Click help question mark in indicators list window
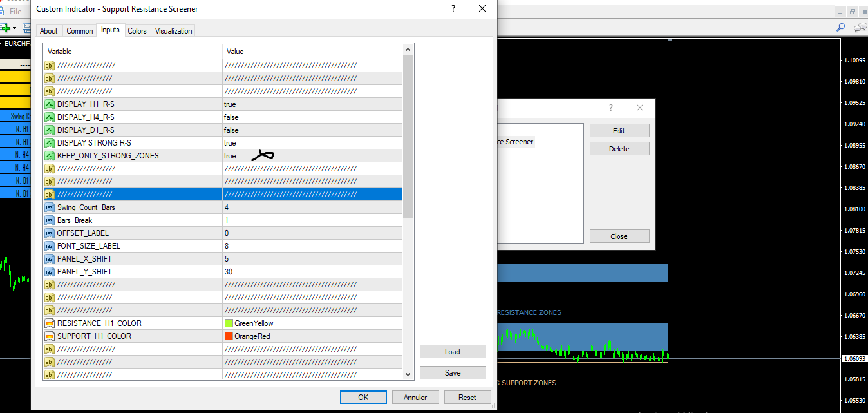Screen dimensions: 868x413 (611, 108)
